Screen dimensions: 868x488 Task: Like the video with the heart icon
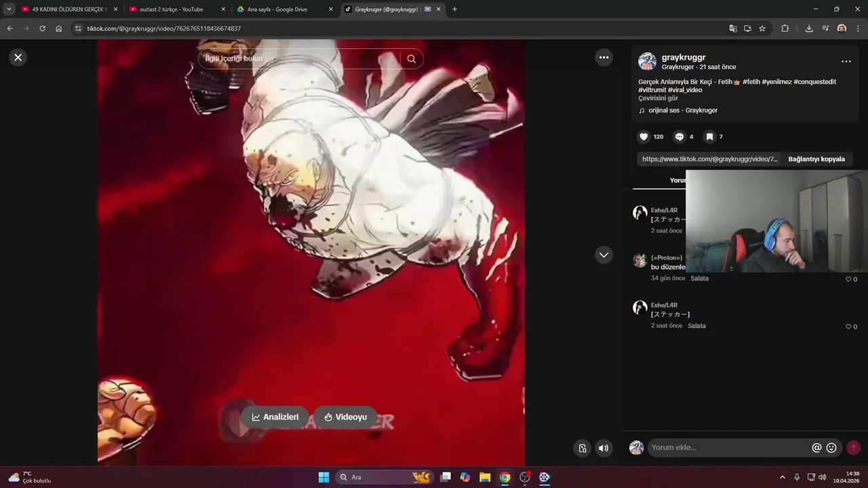pyautogui.click(x=644, y=137)
